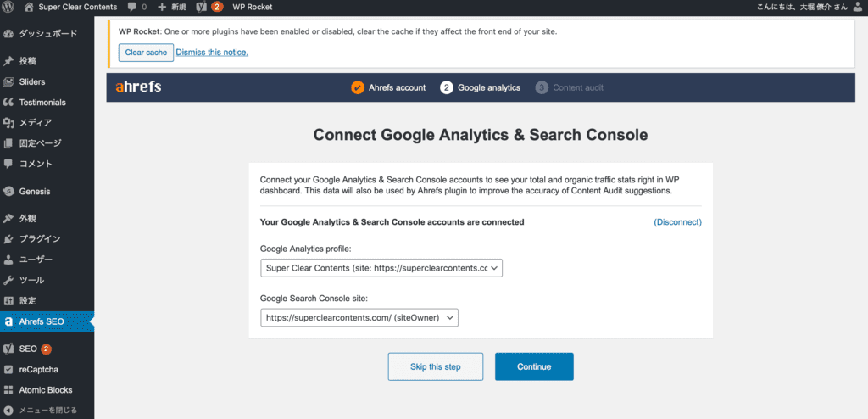Expand the Google Analytics profile dropdown
Viewport: 868px width, 419px height.
(382, 268)
